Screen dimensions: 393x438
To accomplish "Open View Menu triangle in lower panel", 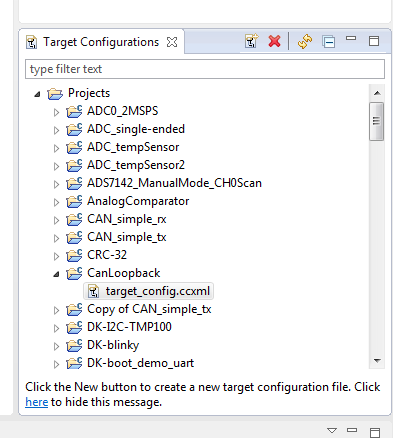I will point(332,430).
